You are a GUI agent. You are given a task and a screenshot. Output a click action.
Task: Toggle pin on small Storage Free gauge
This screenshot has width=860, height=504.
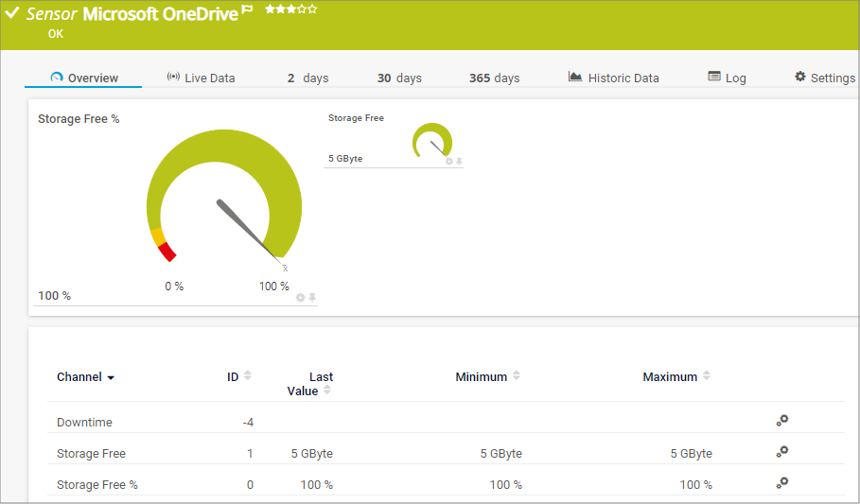pyautogui.click(x=460, y=162)
